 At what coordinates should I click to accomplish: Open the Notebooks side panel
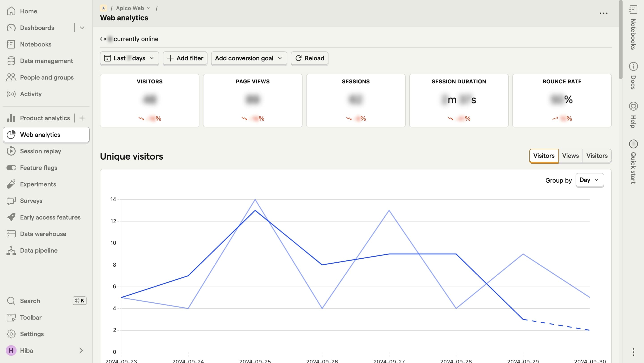[x=633, y=27]
